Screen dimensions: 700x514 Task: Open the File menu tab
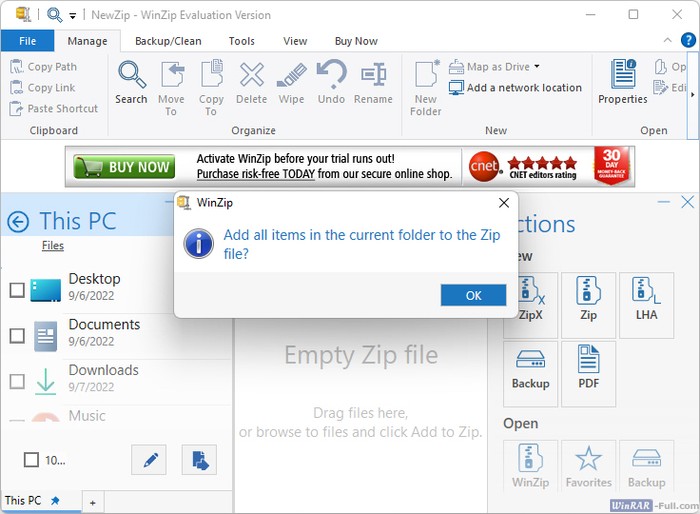click(27, 41)
